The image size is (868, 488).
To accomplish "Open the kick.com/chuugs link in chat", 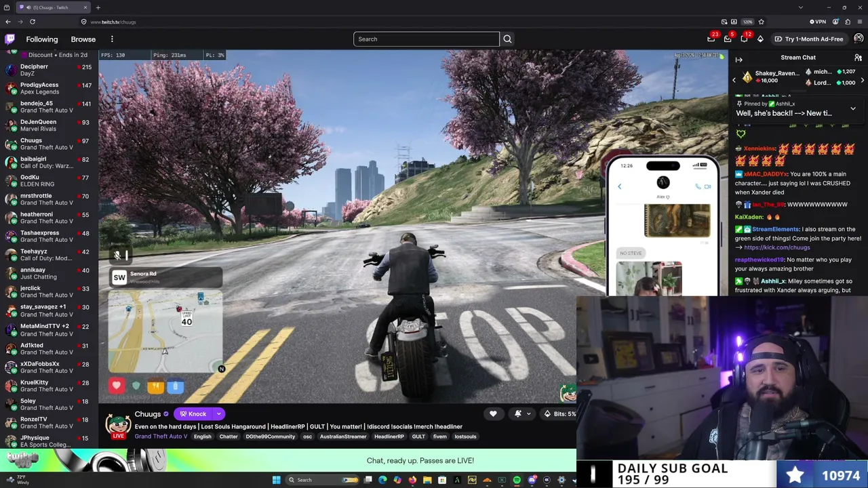I will (x=776, y=247).
